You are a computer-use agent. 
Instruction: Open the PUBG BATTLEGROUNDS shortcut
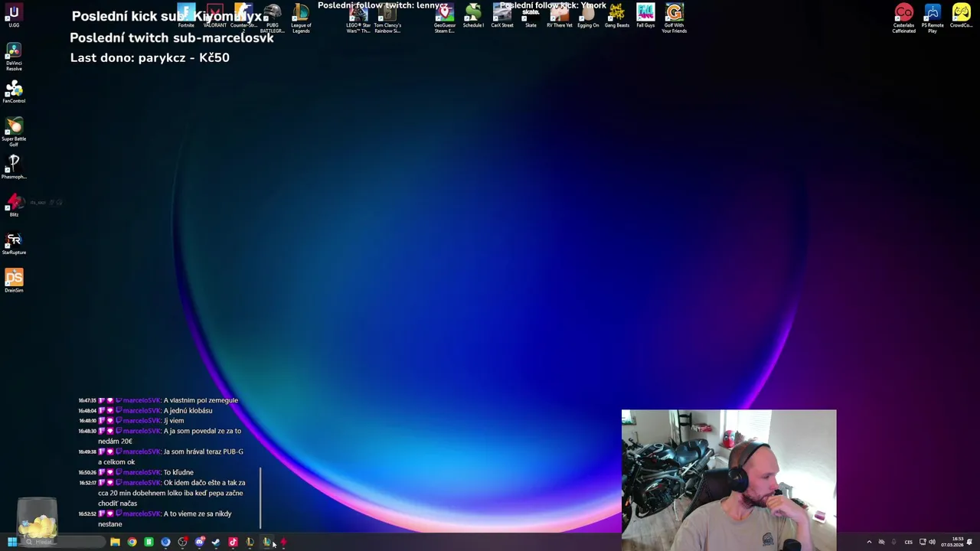pyautogui.click(x=272, y=18)
